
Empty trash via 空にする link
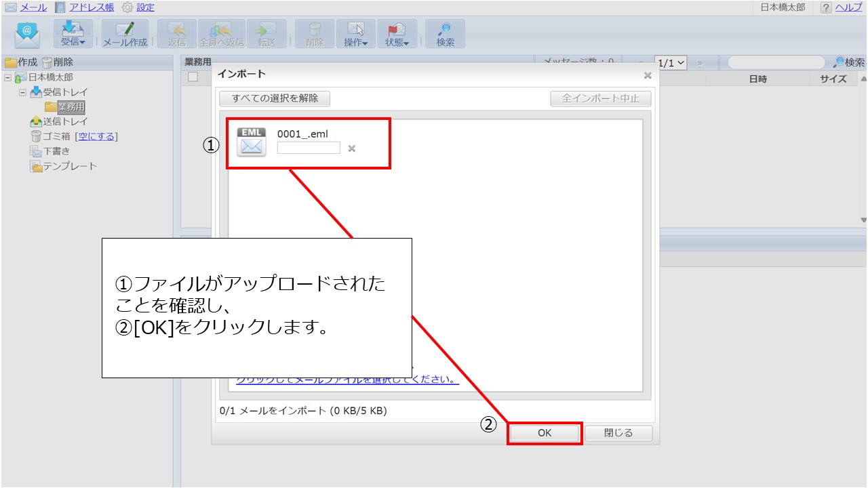pyautogui.click(x=96, y=137)
